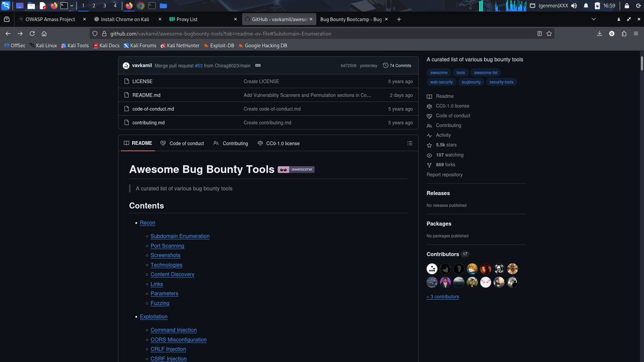Go back to the previous page
Screen dimensions: 644x362
[x=8, y=33]
